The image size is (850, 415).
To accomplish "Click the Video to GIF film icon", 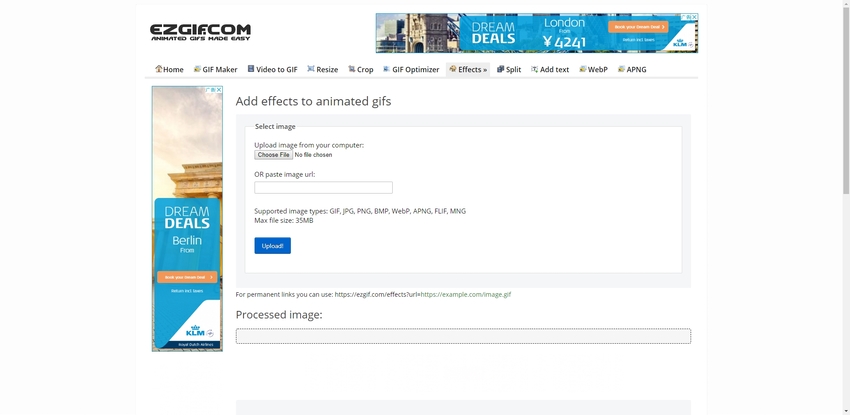I will pyautogui.click(x=251, y=69).
